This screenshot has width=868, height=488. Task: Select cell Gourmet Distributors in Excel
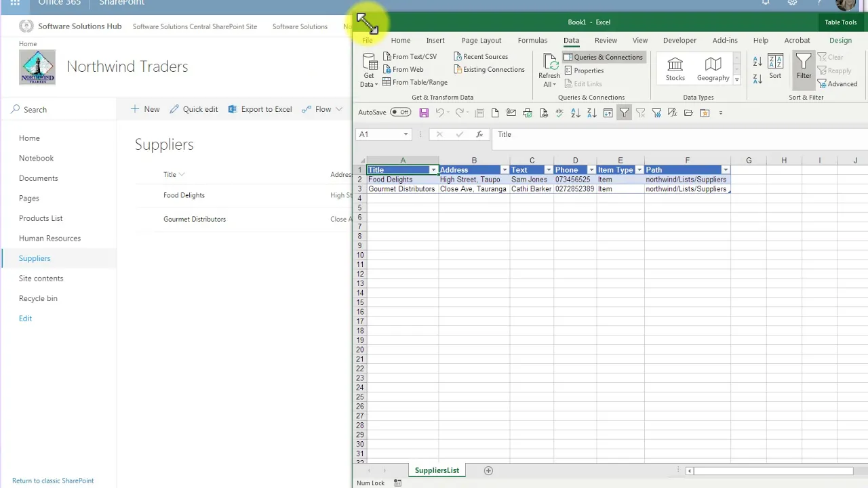(x=403, y=189)
